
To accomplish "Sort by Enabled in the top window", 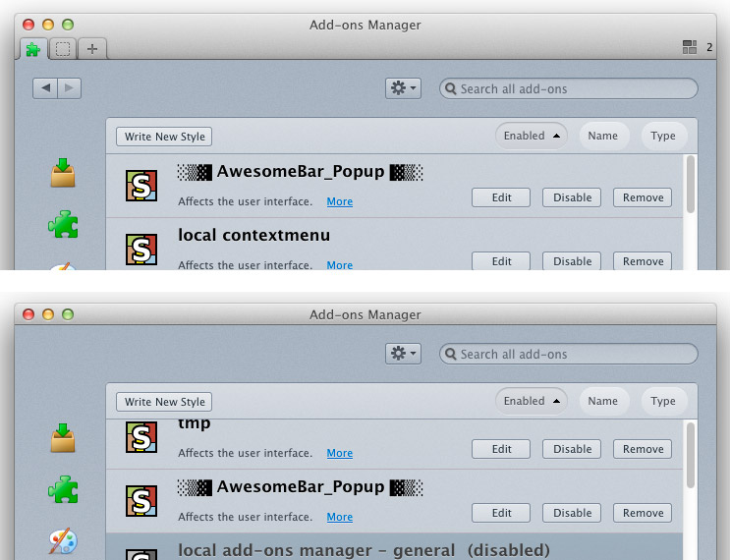I will (532, 136).
